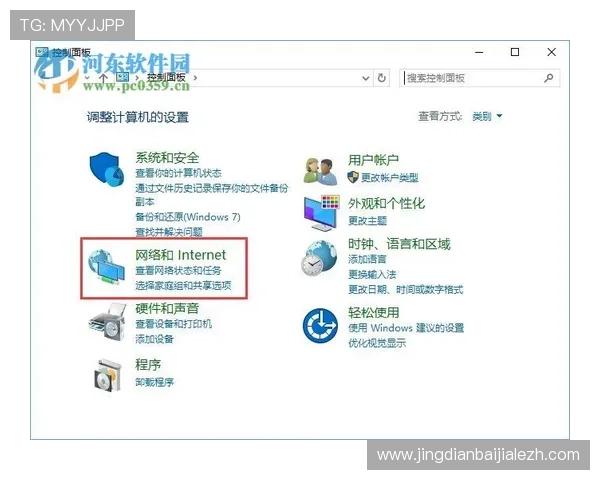
Task: Open 更改日期、时间或数字格式 link
Action: (406, 289)
